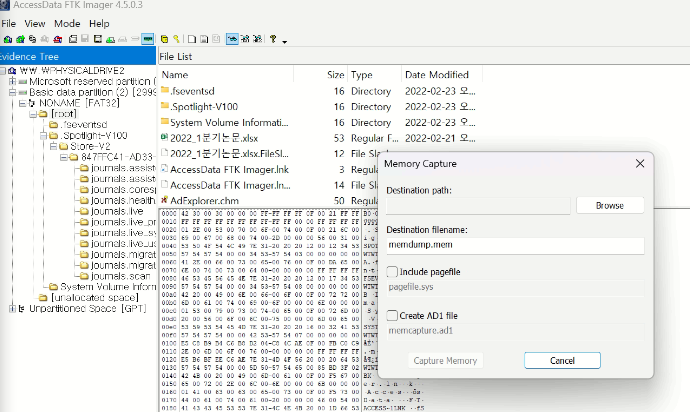Click the Browse button
This screenshot has height=412, width=690.
610,206
